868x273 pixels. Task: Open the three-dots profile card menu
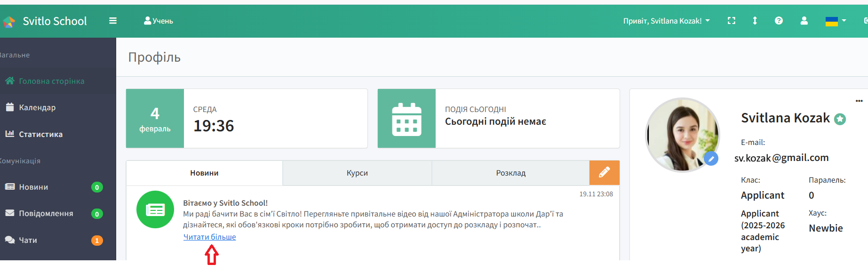click(859, 101)
